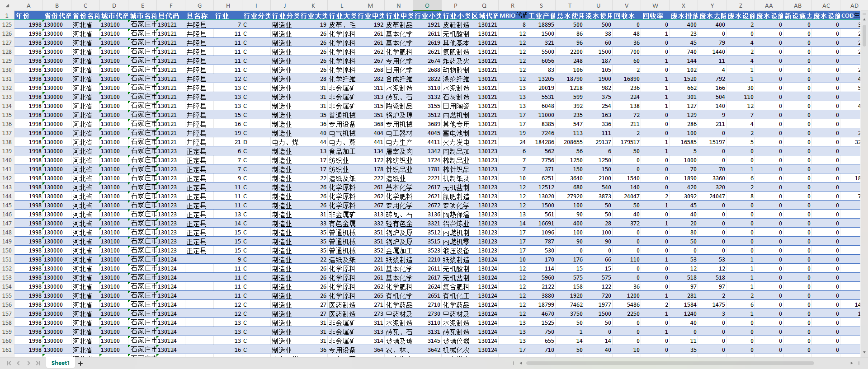The width and height of the screenshot is (868, 369).
Task: Click the Select All corner triangle
Action: 7,6
